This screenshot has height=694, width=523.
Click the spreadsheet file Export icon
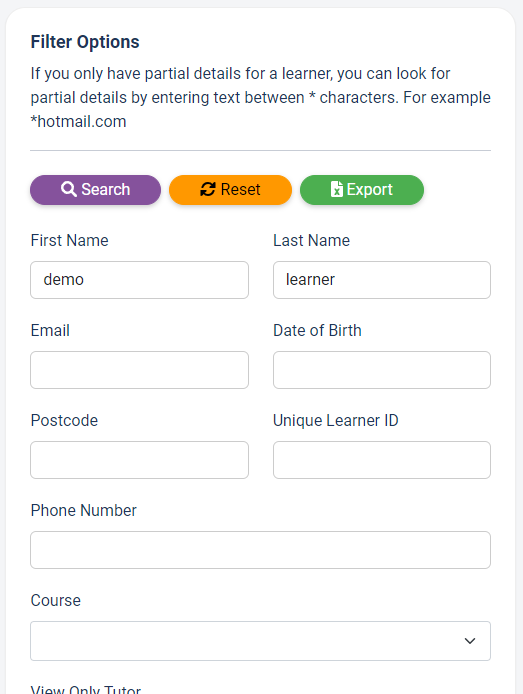point(337,189)
